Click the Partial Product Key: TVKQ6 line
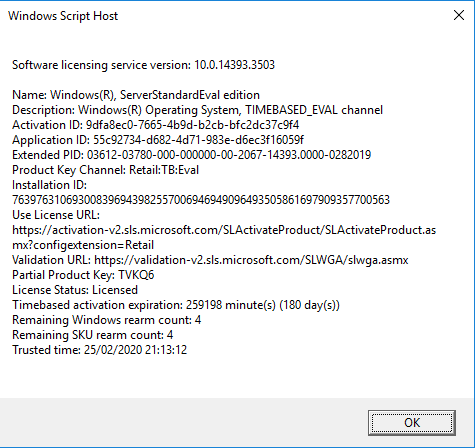This screenshot has width=475, height=448. coord(83,275)
